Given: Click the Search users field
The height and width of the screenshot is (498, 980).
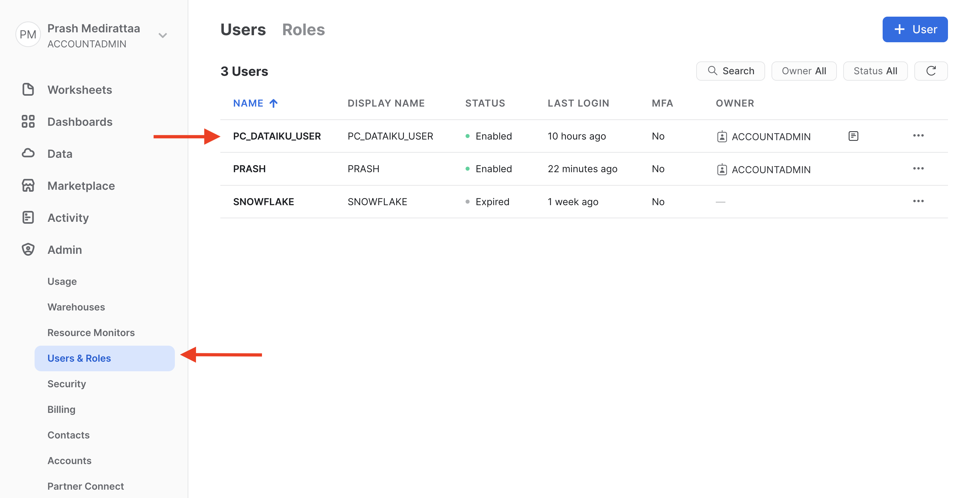Looking at the screenshot, I should tap(730, 71).
